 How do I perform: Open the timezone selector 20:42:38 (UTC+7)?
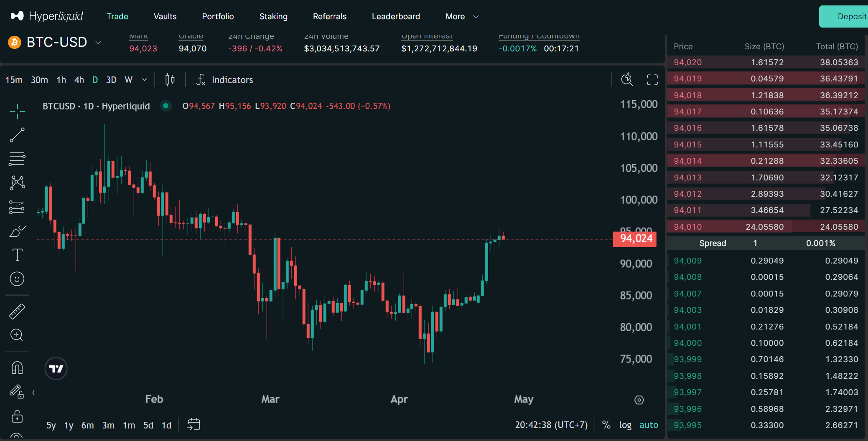point(551,425)
